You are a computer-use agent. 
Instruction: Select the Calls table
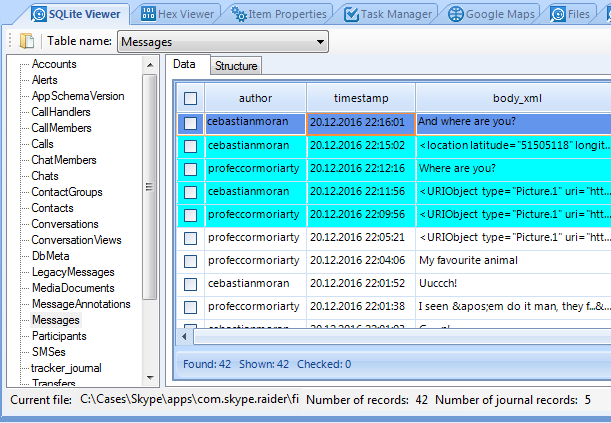(42, 144)
